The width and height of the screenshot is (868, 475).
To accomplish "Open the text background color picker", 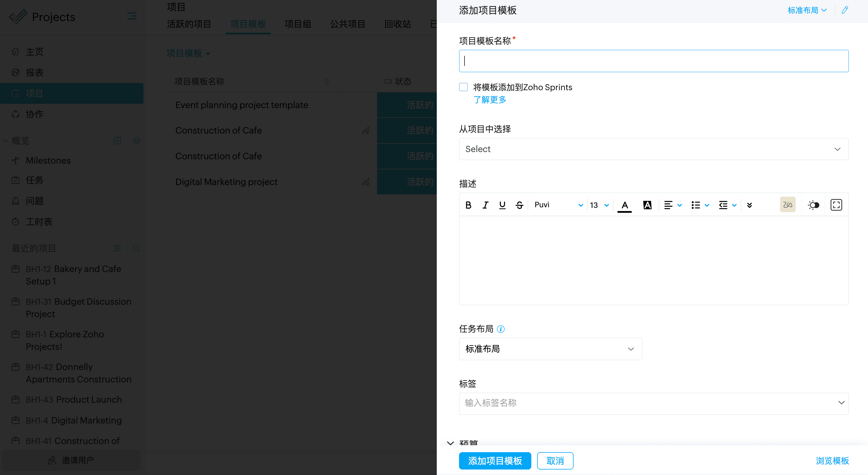I will 647,205.
